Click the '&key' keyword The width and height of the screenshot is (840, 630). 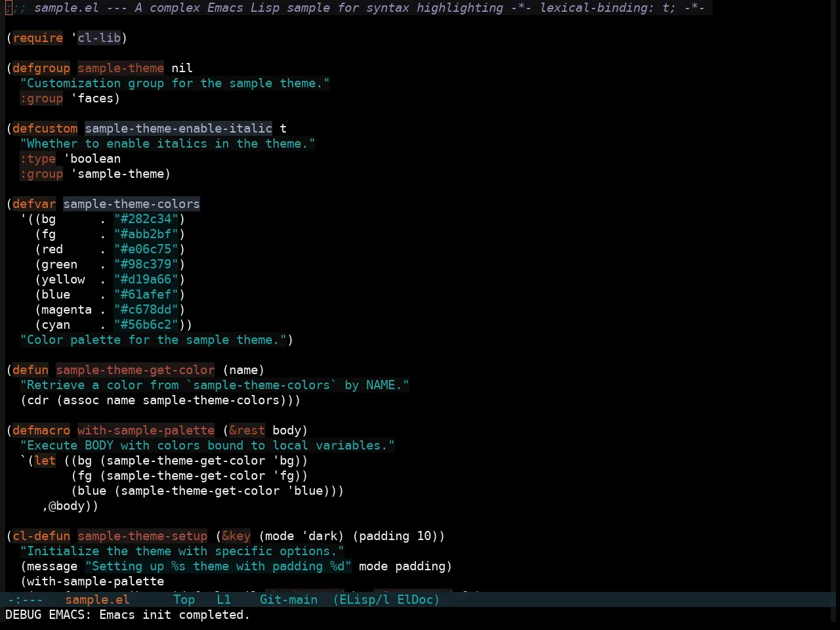pos(236,536)
